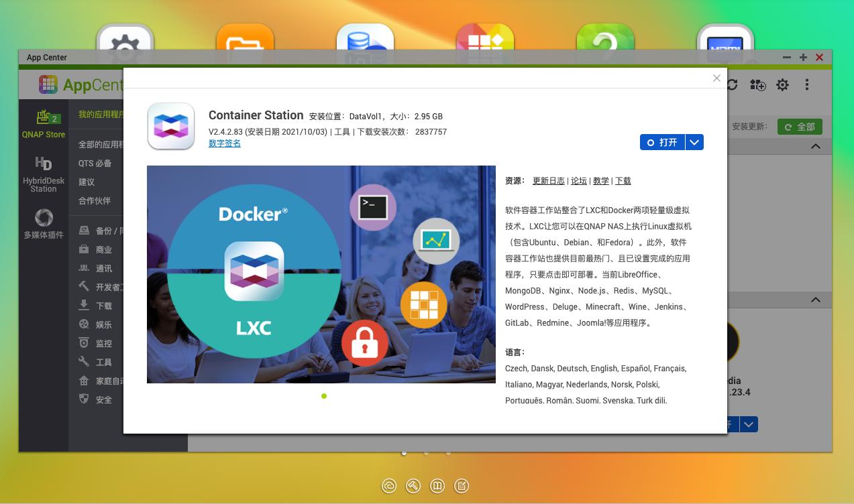854x504 pixels.
Task: Select the 开发者 category icon
Action: [84, 287]
